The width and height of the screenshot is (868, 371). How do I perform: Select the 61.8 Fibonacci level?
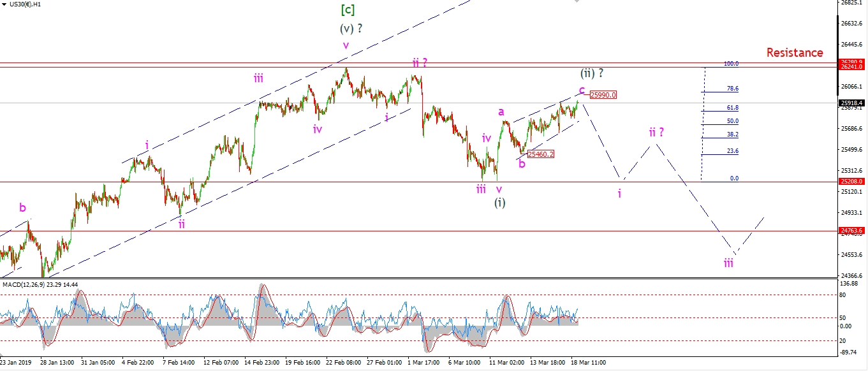pos(732,108)
